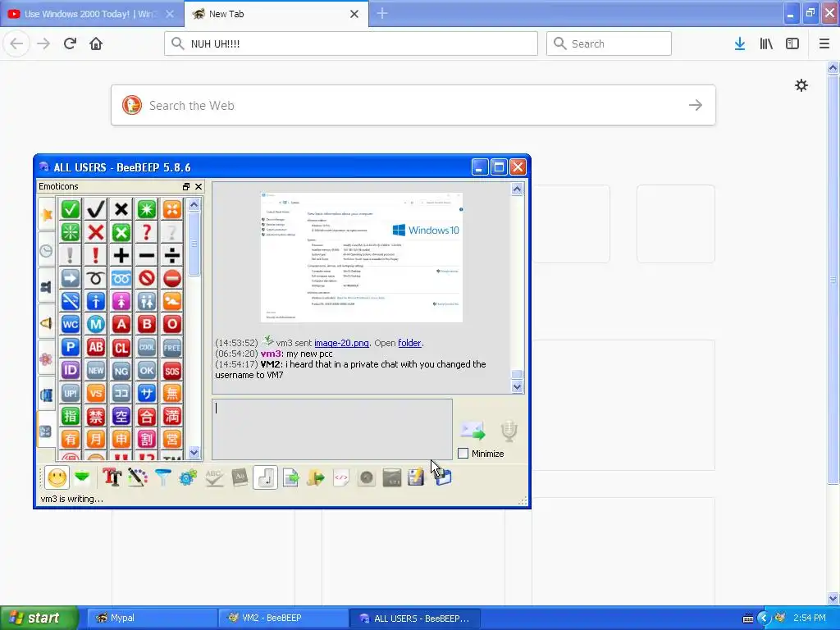Send message with the envelope arrow button
Screen dimensions: 840x630
pos(472,430)
